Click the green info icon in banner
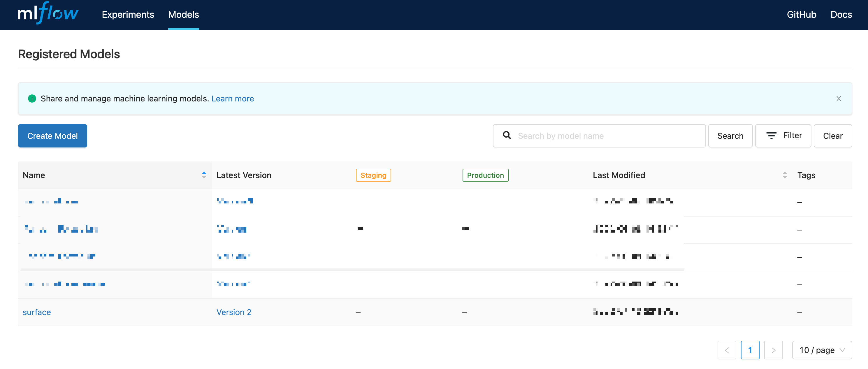This screenshot has width=868, height=369. [x=32, y=99]
